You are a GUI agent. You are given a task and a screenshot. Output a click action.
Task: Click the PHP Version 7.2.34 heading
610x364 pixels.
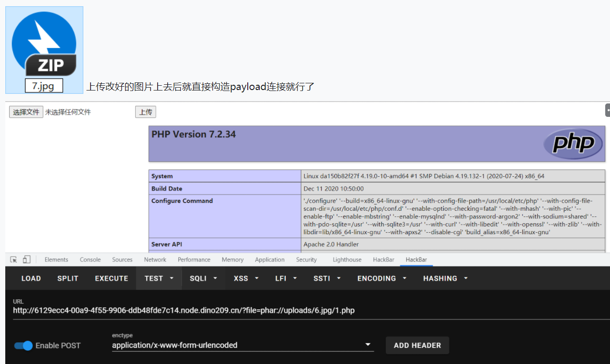[194, 134]
